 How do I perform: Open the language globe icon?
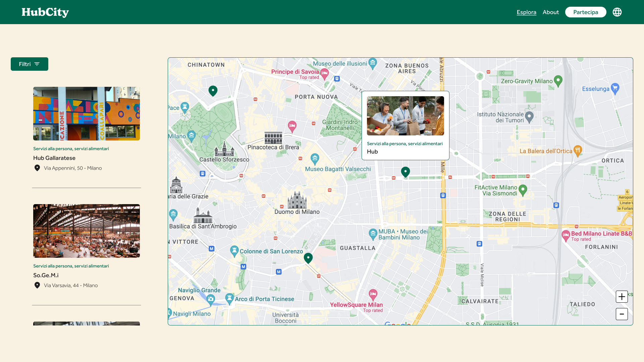(x=617, y=12)
